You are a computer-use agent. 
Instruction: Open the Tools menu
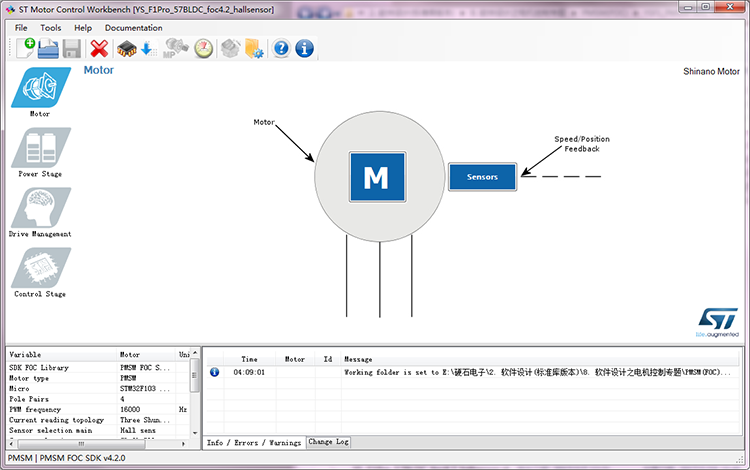[50, 28]
